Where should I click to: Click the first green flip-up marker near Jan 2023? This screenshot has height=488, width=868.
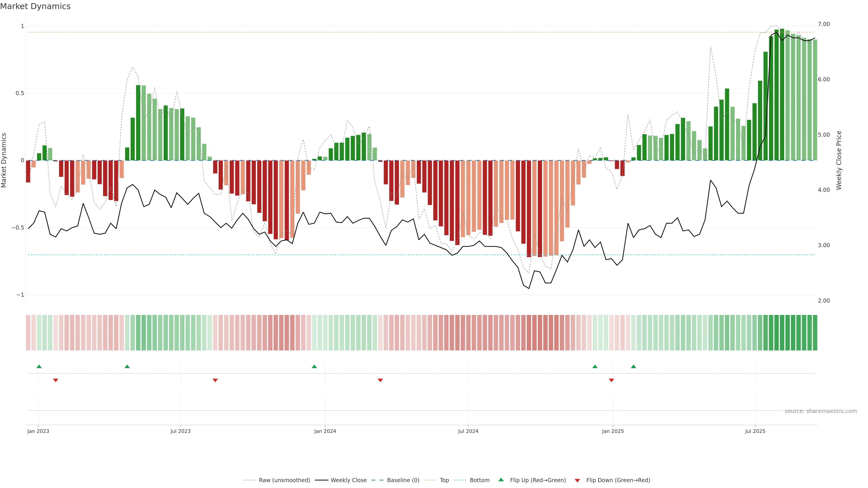click(x=39, y=366)
